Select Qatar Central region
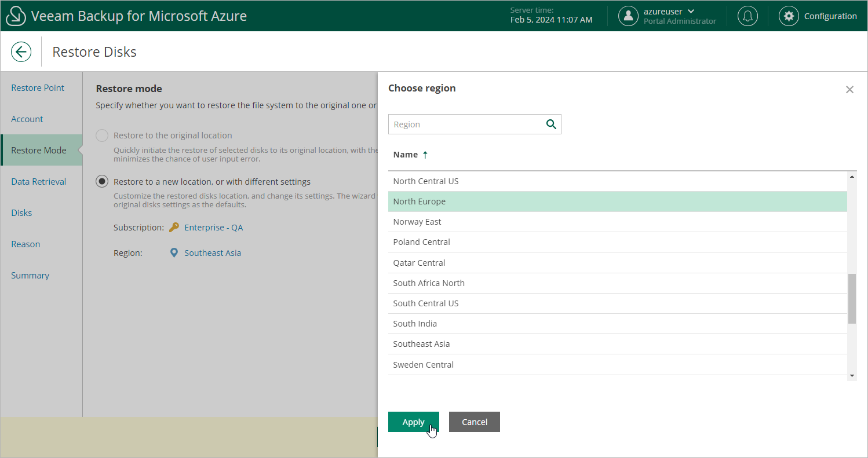The image size is (868, 458). click(618, 263)
